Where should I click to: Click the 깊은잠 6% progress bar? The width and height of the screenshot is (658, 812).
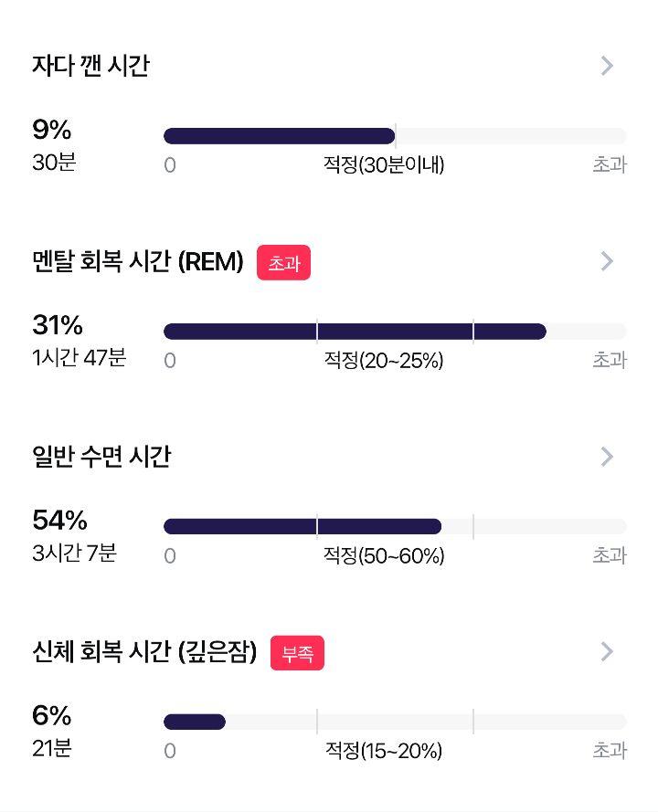point(395,722)
